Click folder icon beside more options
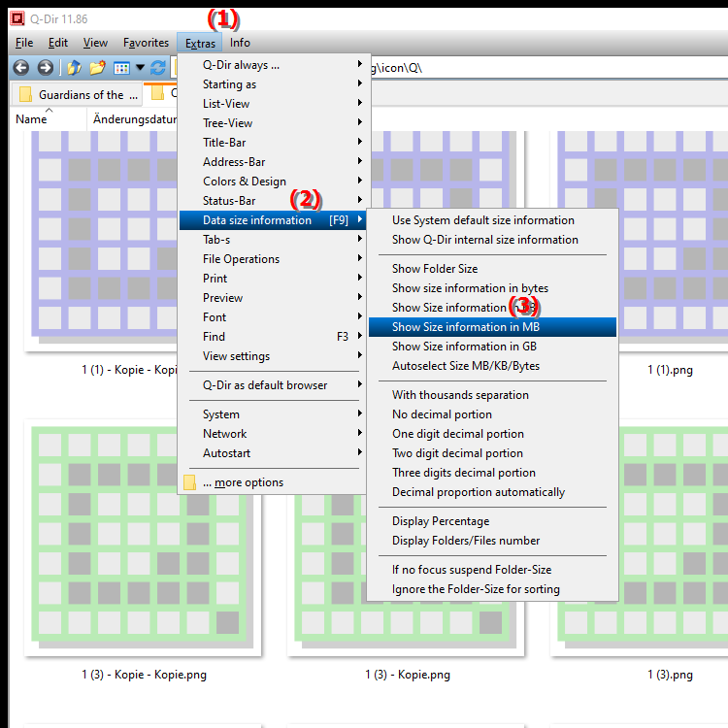Viewport: 728px width, 728px height. point(189,482)
